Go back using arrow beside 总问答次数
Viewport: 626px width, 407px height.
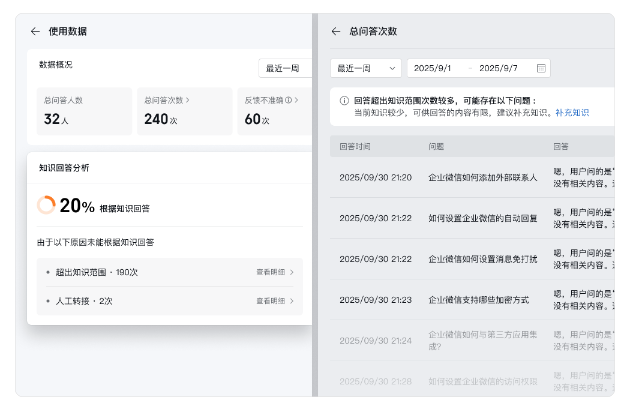tap(336, 31)
